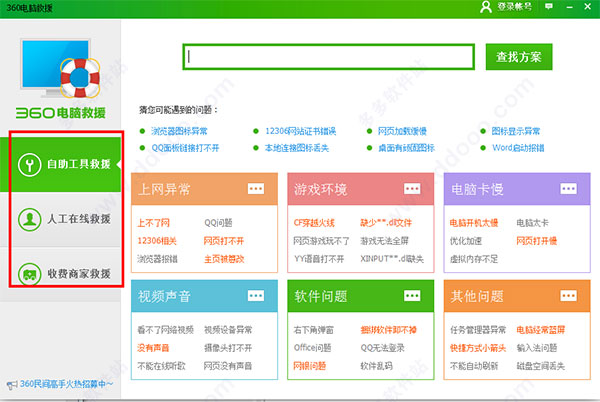Select 电脑开机太慢 under 电脑卡慢

pyautogui.click(x=474, y=223)
